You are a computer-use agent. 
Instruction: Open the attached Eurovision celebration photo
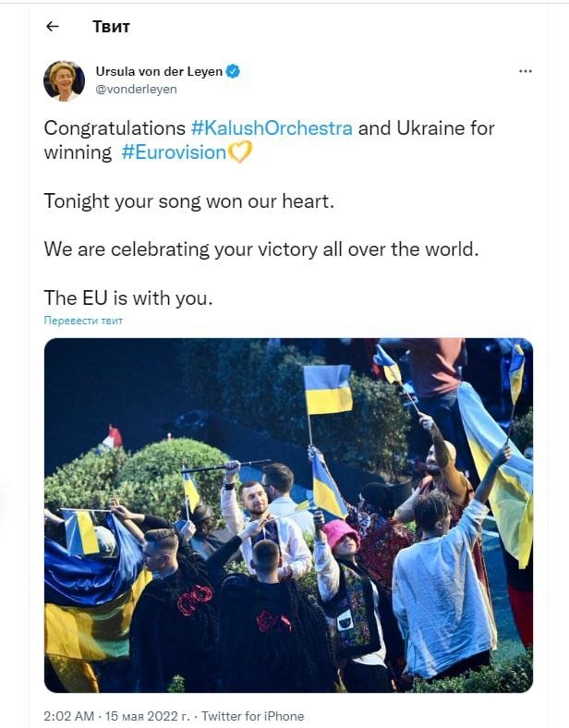288,515
